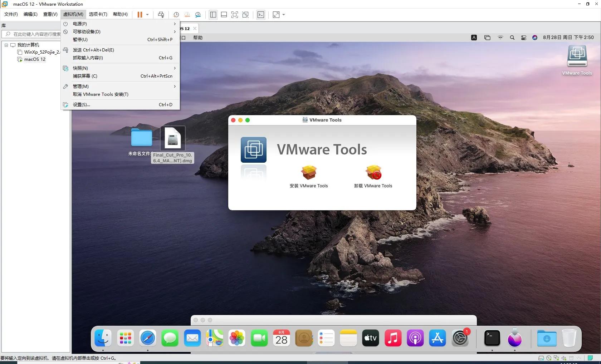Click Install VMware Tools package icon
601x364 pixels.
pos(308,173)
